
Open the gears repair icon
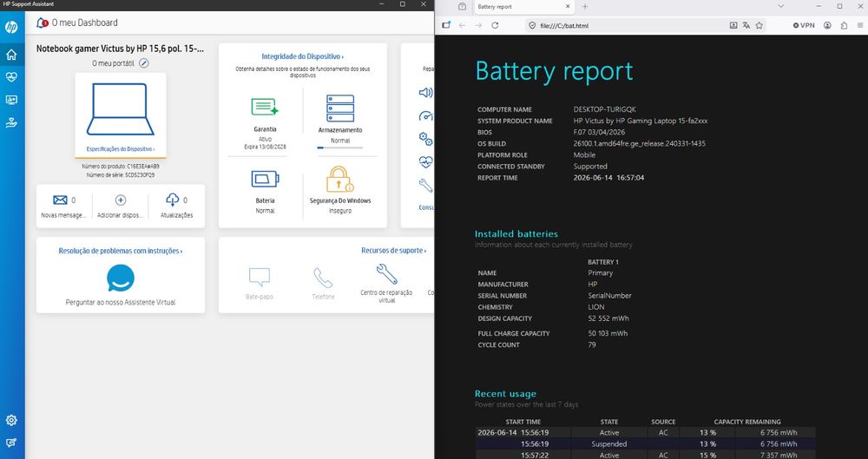click(x=425, y=139)
